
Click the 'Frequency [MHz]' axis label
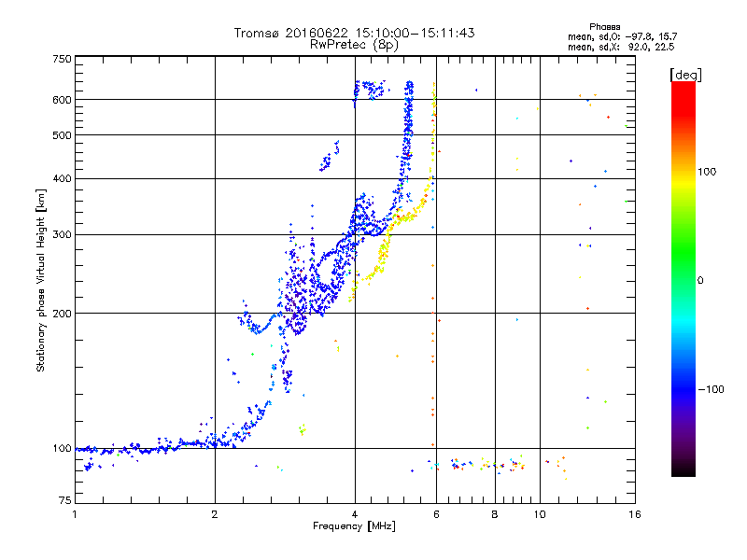[x=354, y=526]
